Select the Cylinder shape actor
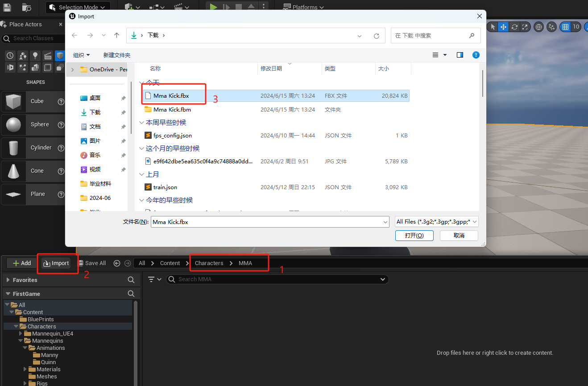 click(x=33, y=148)
